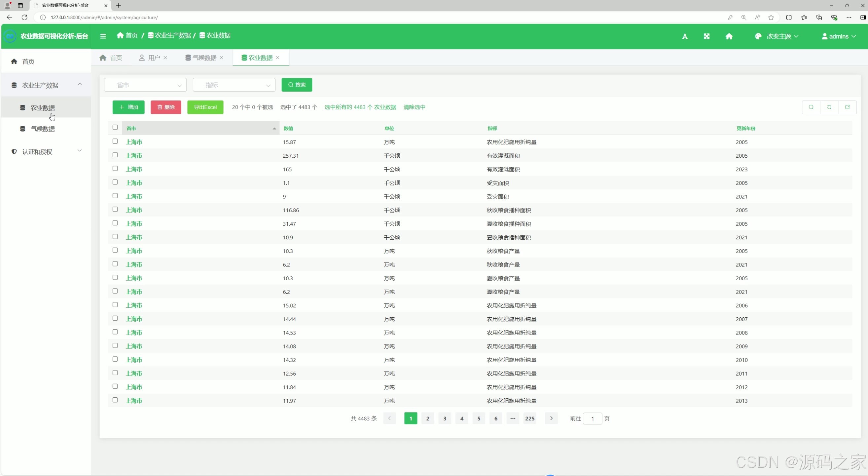Toggle the sidebar hamburger menu icon
Image resolution: width=868 pixels, height=476 pixels.
pos(103,36)
